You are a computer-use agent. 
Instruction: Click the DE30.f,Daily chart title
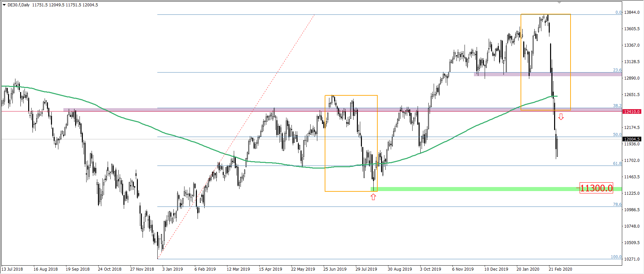coord(19,5)
